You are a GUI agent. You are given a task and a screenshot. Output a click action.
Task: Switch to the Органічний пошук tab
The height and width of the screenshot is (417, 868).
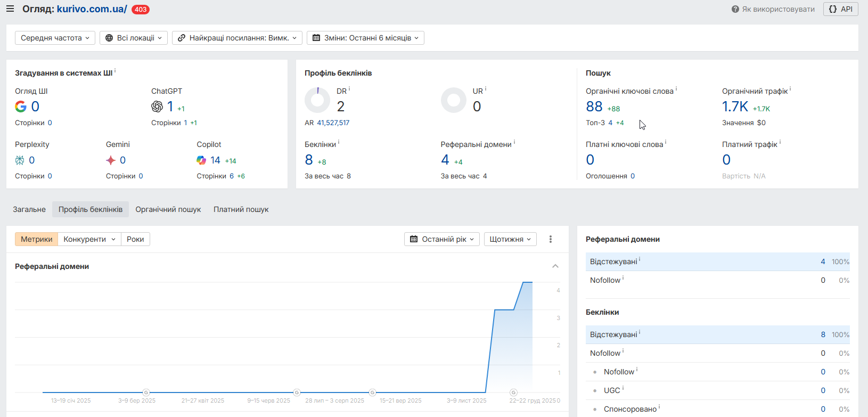pyautogui.click(x=168, y=209)
